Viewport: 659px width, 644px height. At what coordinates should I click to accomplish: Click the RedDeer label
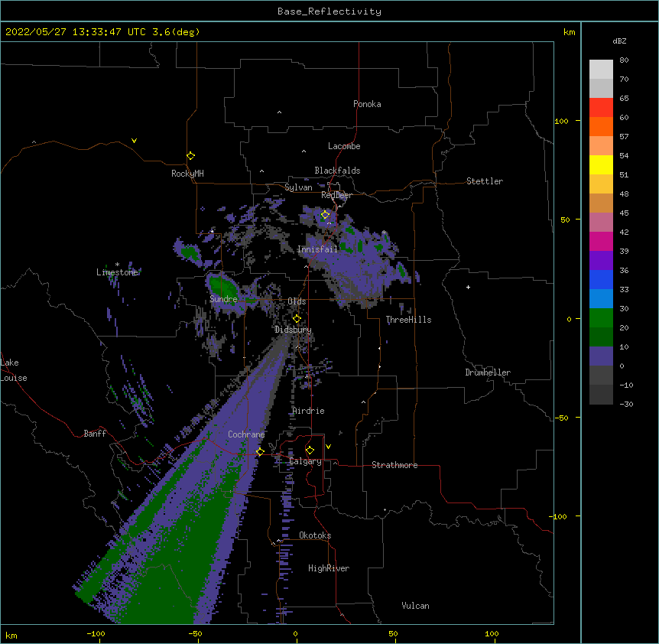click(336, 195)
